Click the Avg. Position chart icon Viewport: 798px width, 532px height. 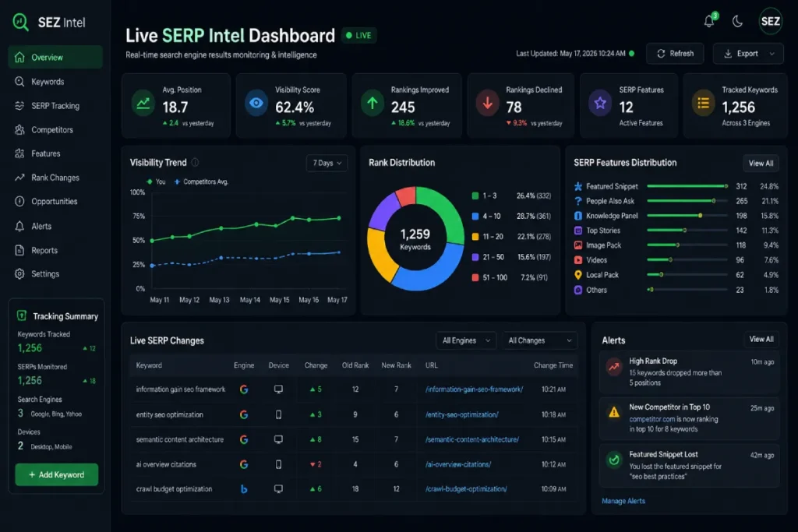point(143,103)
